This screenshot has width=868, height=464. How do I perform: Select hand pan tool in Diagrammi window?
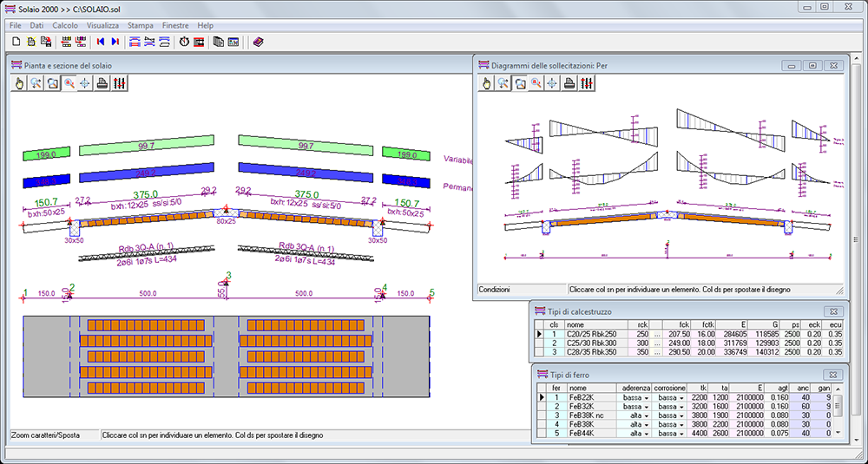[x=487, y=83]
